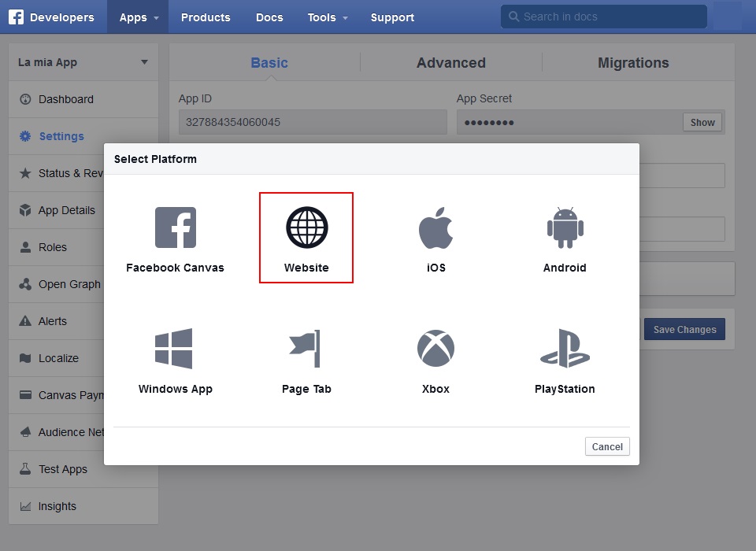Viewport: 756px width, 551px height.
Task: Open the Apps dropdown menu
Action: pyautogui.click(x=138, y=17)
